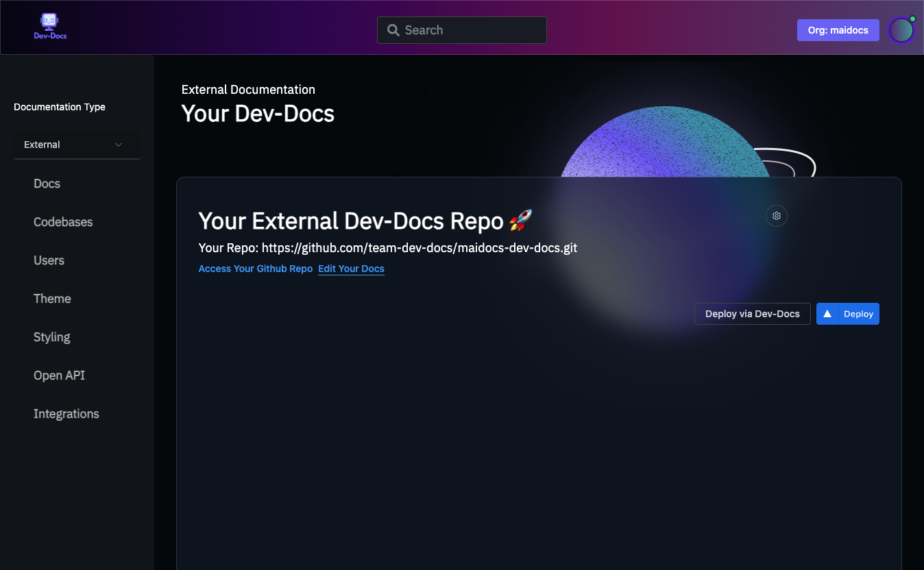Go to the Integrations page
Image resolution: width=924 pixels, height=570 pixels.
[x=66, y=414]
